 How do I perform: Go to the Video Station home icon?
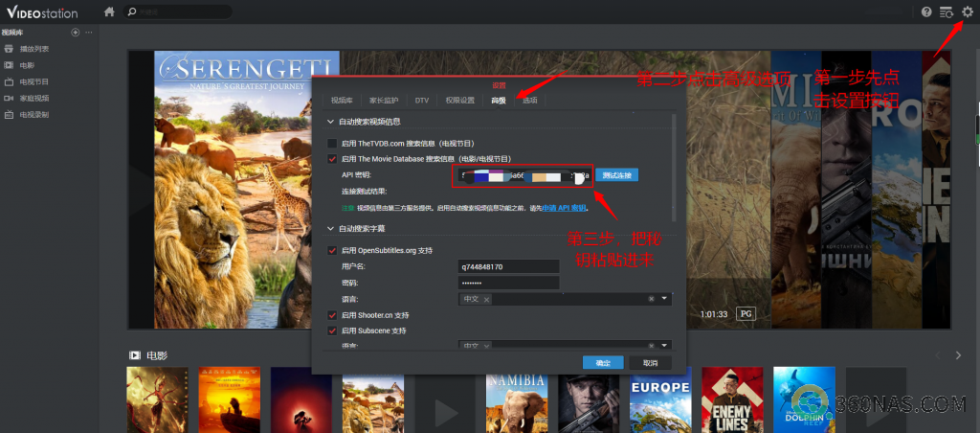(109, 11)
